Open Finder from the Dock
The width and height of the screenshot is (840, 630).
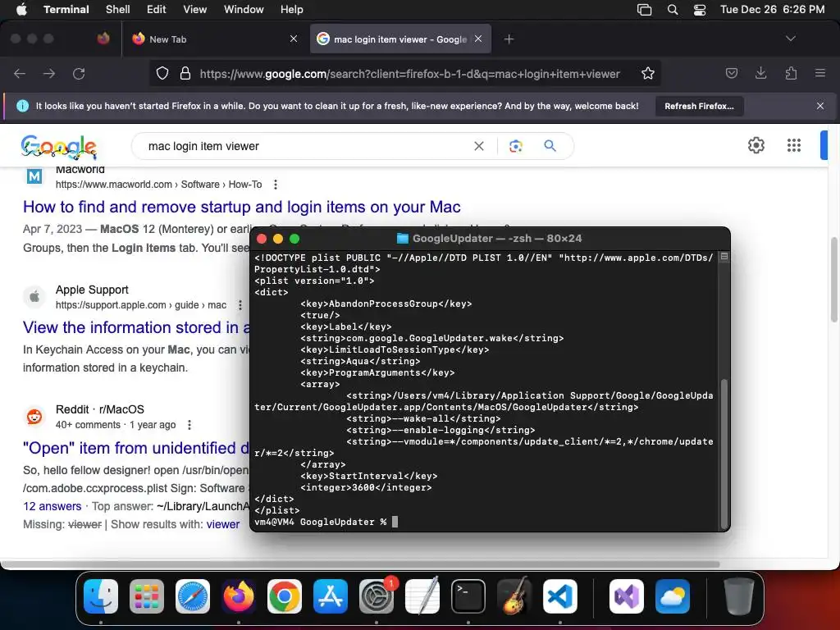[x=101, y=596]
